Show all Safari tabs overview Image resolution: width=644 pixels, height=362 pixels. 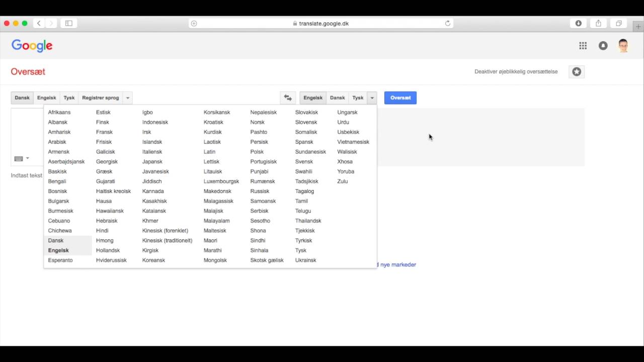click(618, 23)
